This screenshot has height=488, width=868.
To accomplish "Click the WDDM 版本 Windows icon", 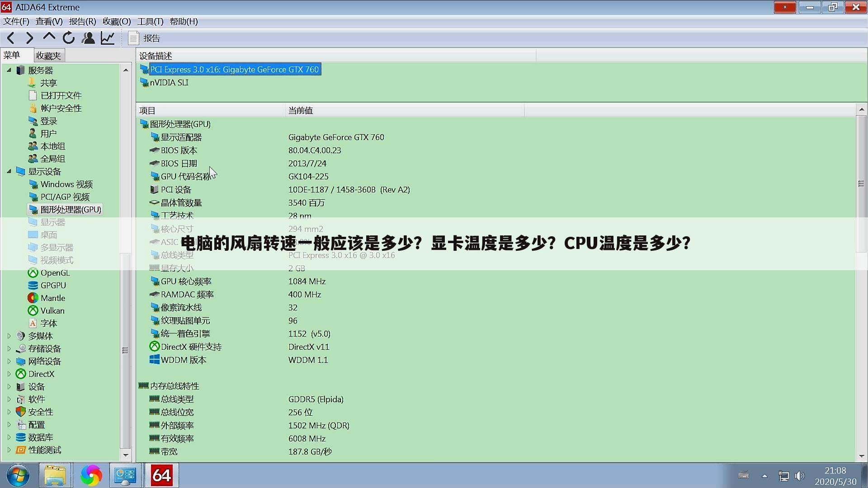I will (x=154, y=360).
